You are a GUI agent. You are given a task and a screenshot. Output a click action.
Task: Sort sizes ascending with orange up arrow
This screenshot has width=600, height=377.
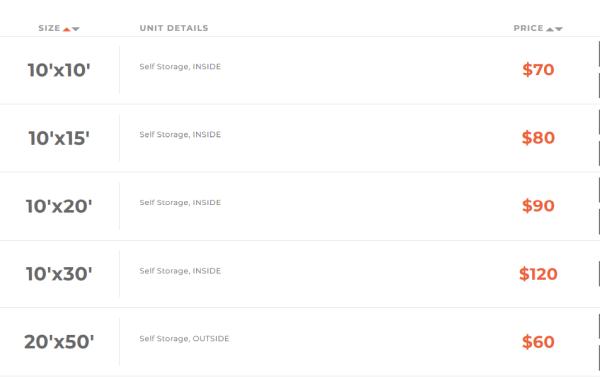pos(67,29)
